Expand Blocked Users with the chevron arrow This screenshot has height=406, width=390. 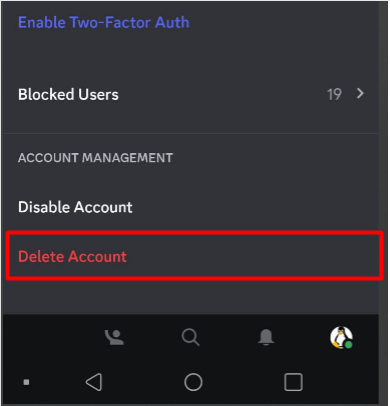coord(360,94)
